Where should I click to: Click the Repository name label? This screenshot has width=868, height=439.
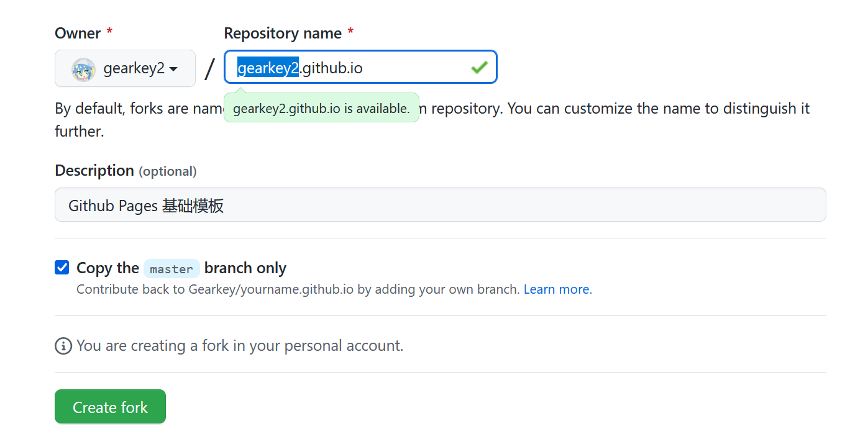(283, 34)
